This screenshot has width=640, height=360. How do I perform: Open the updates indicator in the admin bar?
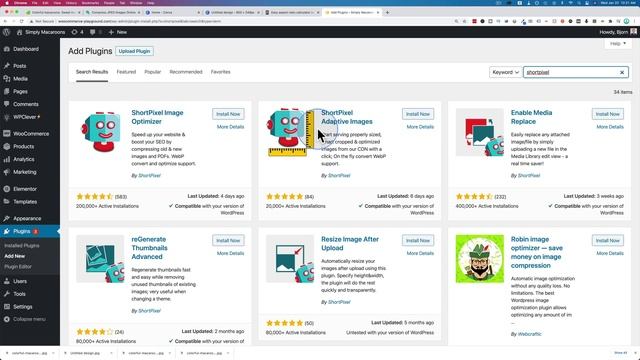pos(77,32)
